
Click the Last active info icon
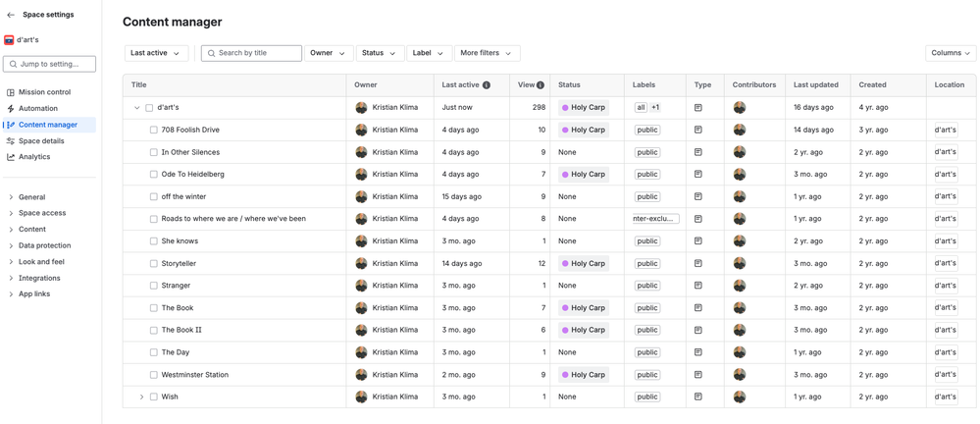[x=487, y=85]
